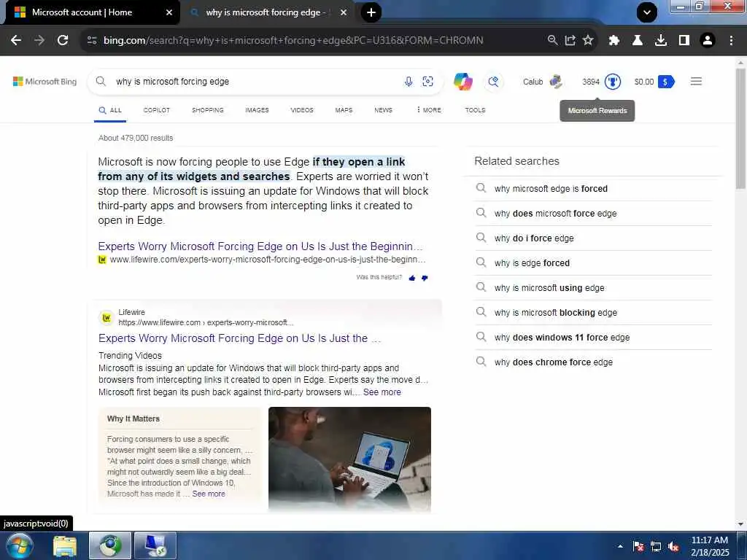
Task: Click the browser forward arrow
Action: (x=39, y=41)
